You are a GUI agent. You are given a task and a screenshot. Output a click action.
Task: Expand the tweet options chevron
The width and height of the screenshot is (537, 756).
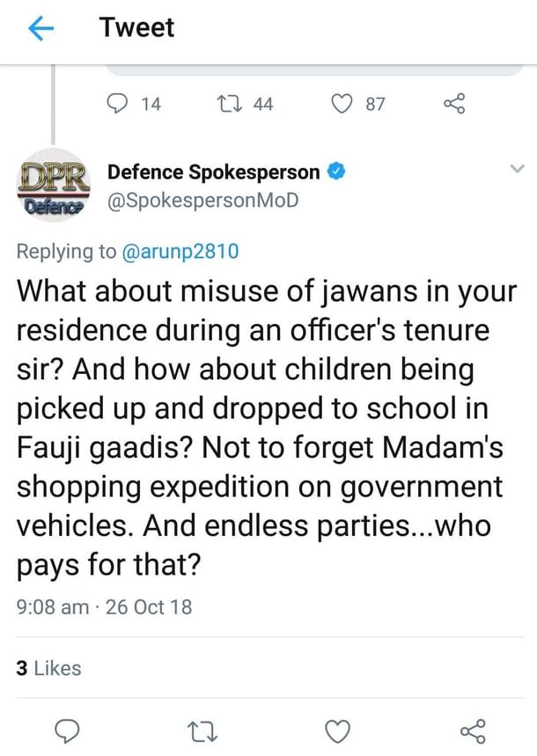[x=517, y=171]
